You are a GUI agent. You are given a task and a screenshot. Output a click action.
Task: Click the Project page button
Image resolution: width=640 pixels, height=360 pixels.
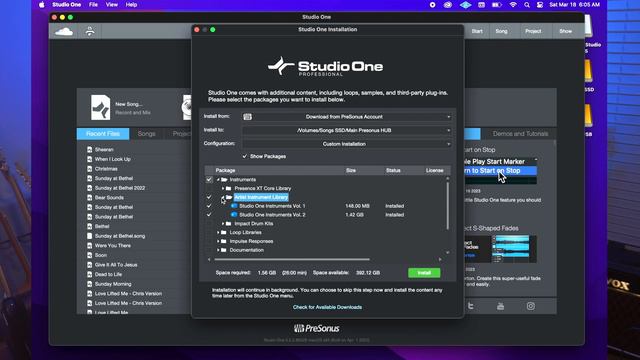(x=533, y=31)
